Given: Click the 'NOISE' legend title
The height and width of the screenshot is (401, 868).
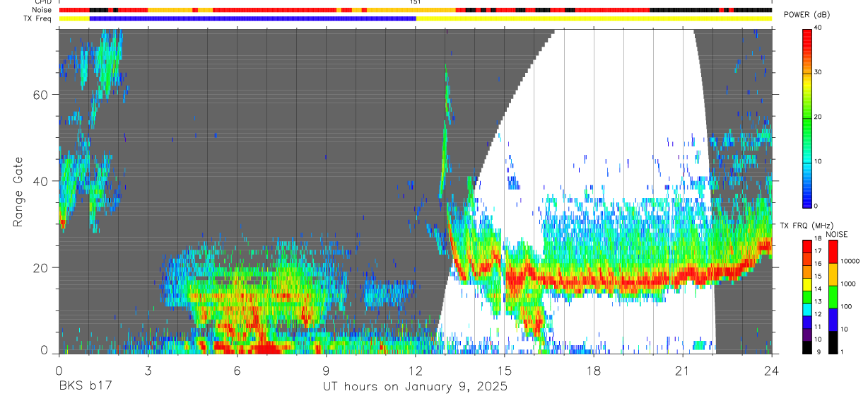Looking at the screenshot, I should (836, 234).
